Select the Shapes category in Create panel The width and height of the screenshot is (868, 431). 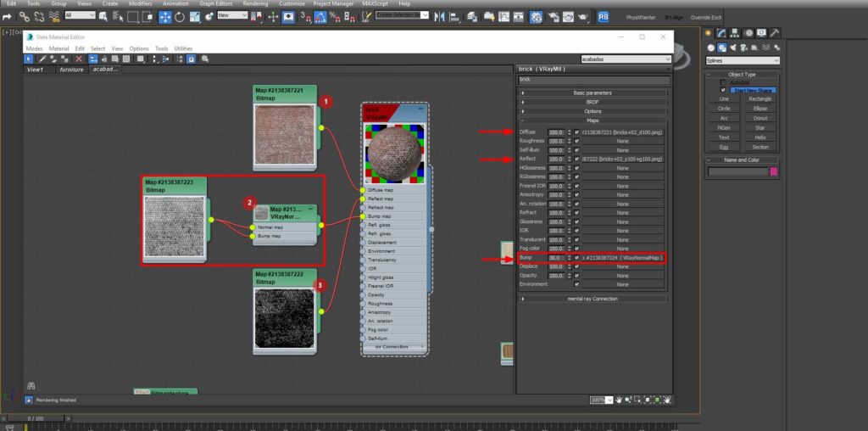coord(722,48)
